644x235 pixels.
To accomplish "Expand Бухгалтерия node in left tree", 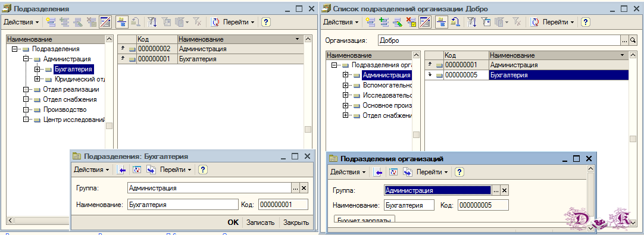I will (x=37, y=69).
